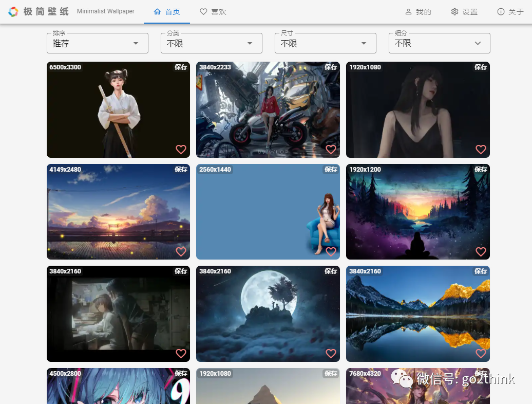
Task: Click the 4500x2800 resolution label
Action: click(65, 374)
